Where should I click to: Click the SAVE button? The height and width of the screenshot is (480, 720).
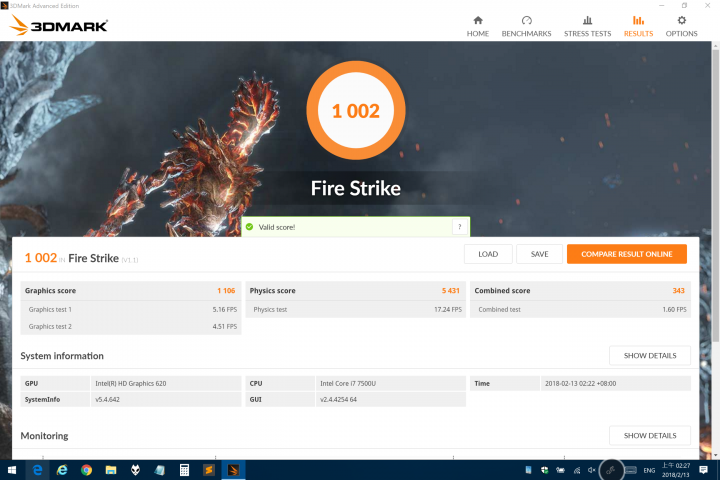[x=539, y=254]
